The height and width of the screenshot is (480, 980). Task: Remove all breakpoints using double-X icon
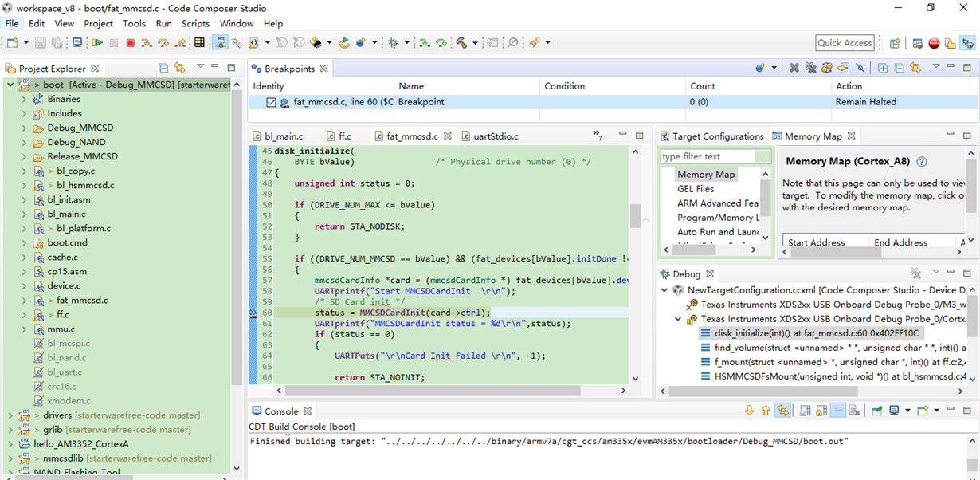[810, 69]
